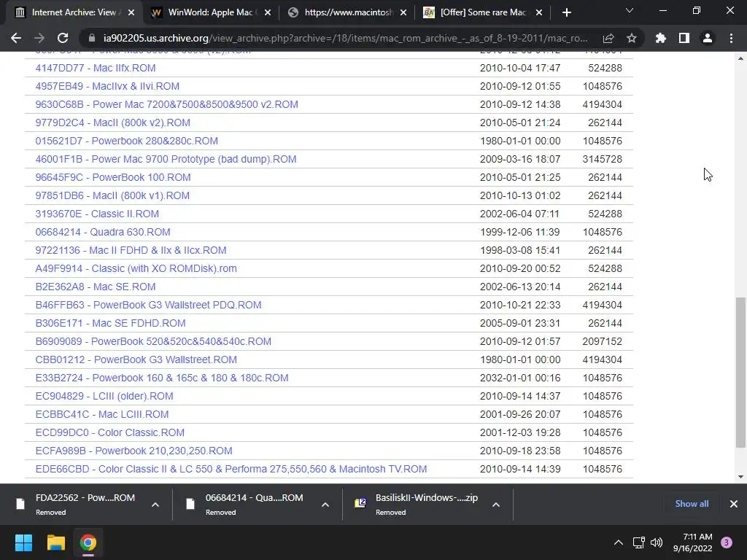Open Chrome profile avatar menu
This screenshot has height=560, width=747.
point(708,38)
